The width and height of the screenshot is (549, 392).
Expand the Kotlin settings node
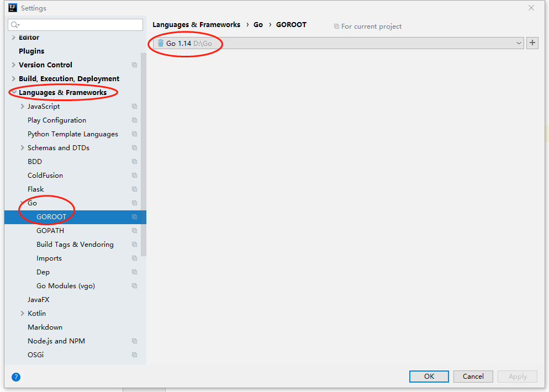click(x=22, y=314)
